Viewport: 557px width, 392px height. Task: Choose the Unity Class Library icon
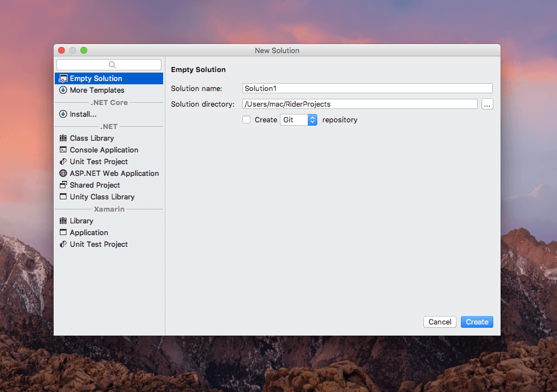[x=63, y=197]
